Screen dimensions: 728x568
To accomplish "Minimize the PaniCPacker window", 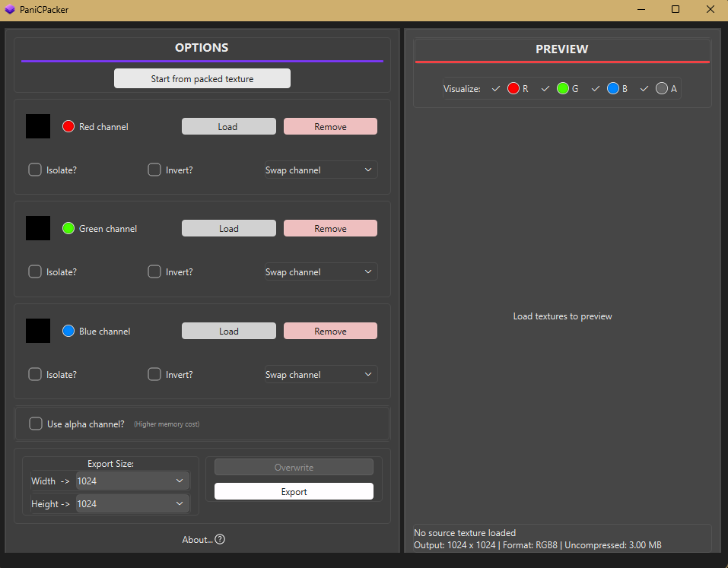I will point(641,9).
